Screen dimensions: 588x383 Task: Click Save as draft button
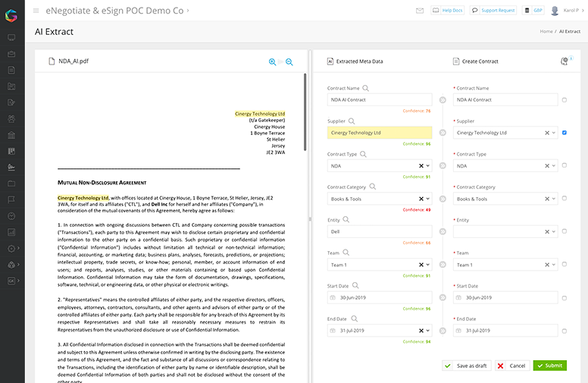(467, 366)
